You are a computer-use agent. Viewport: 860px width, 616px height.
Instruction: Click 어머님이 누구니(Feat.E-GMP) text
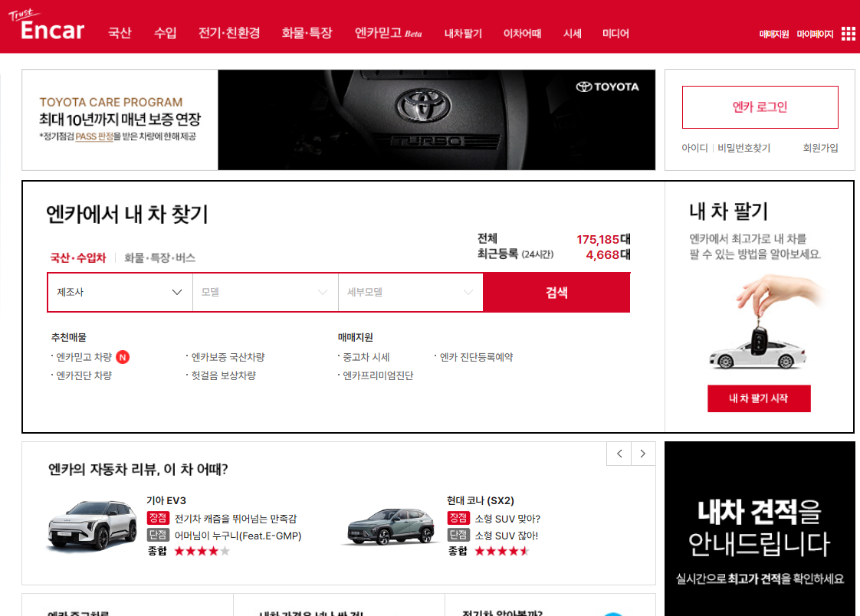pyautogui.click(x=238, y=536)
